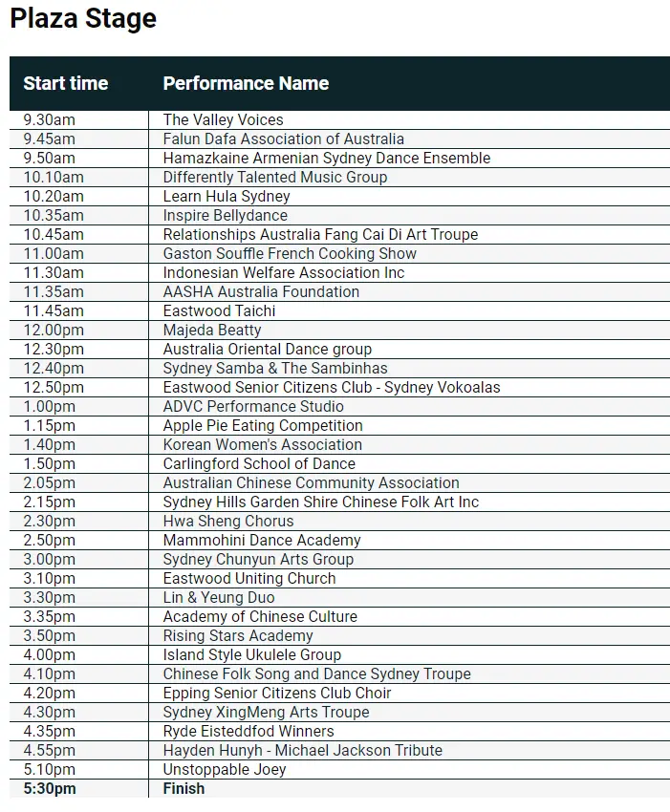Click 'Indonesian Welfare Association Inc'
Viewport: 670px width, 812px height.
[x=284, y=273]
